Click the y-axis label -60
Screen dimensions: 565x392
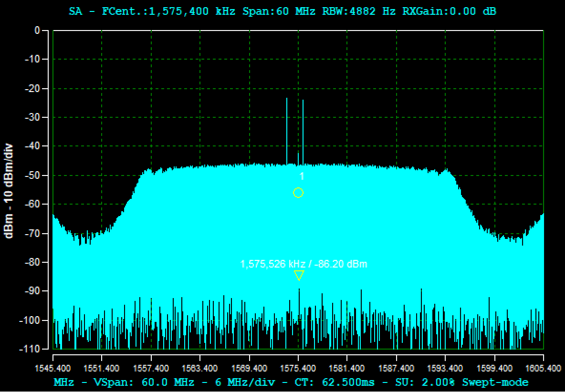coord(33,204)
